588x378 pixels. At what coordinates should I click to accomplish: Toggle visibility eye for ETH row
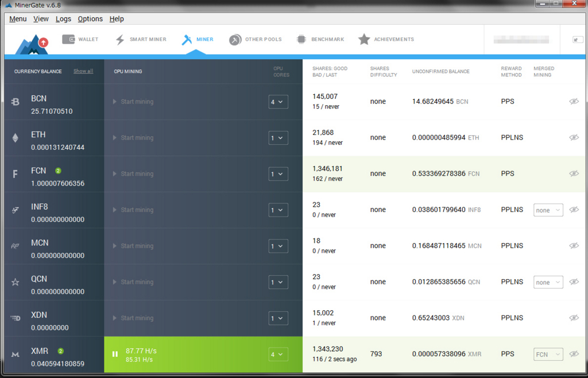[574, 137]
